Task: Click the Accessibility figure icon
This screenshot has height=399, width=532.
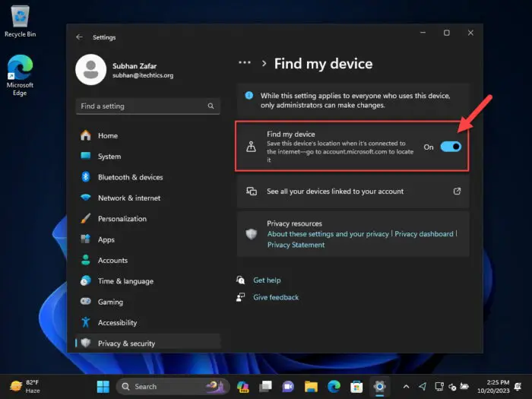Action: 85,322
